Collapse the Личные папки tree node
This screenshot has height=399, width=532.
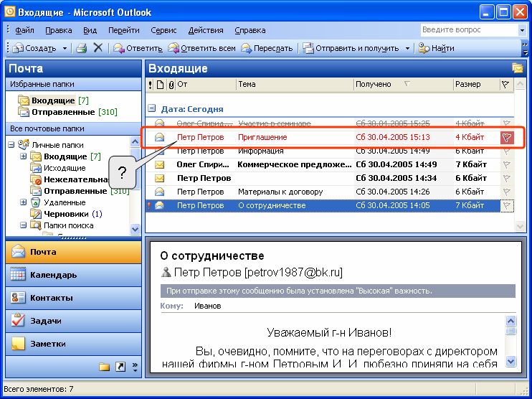coord(11,145)
